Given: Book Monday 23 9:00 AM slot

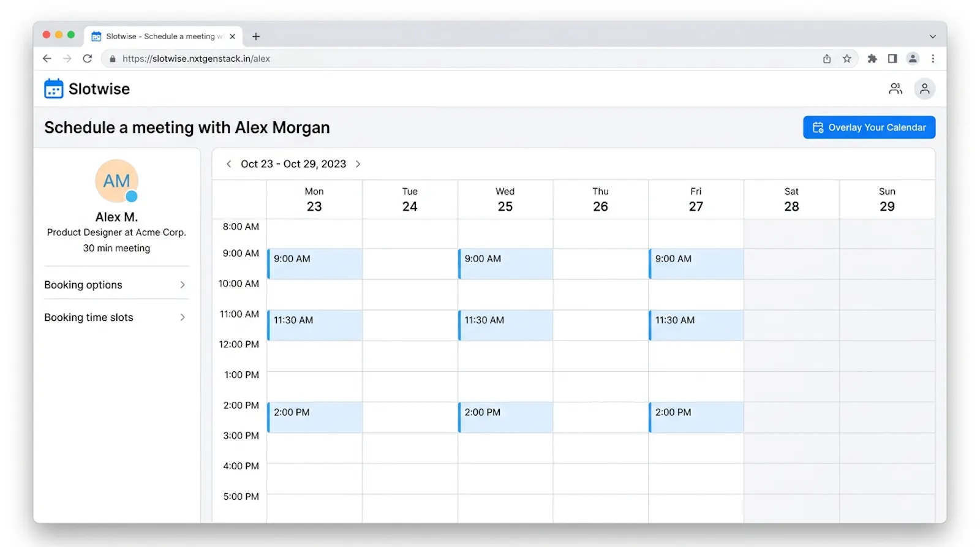Looking at the screenshot, I should [314, 264].
